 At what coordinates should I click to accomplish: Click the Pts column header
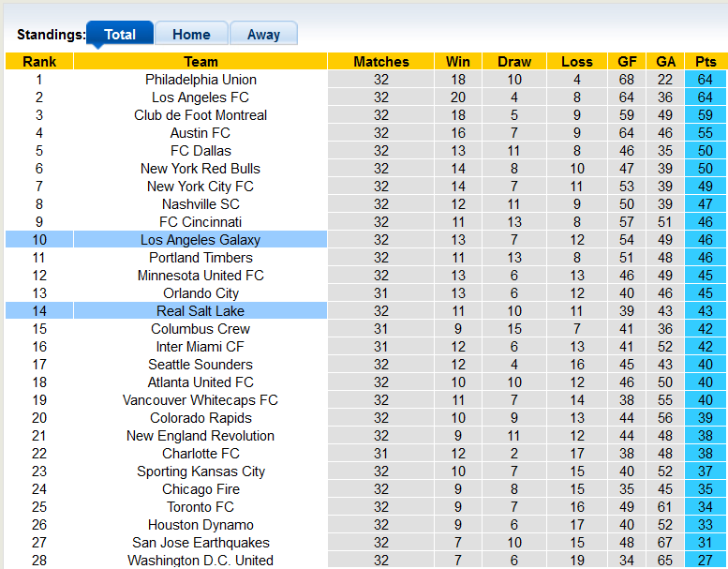click(706, 62)
